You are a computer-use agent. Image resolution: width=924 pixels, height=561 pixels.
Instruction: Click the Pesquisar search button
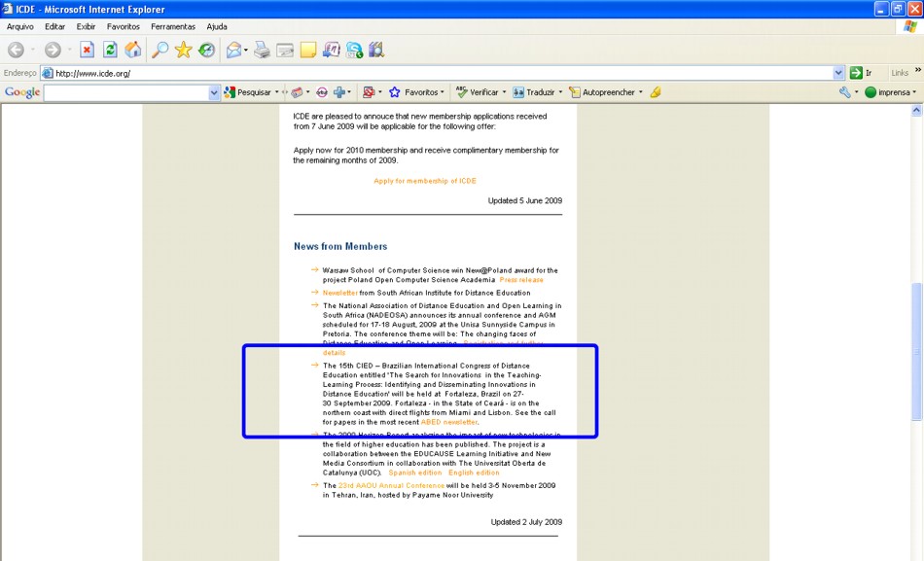248,92
